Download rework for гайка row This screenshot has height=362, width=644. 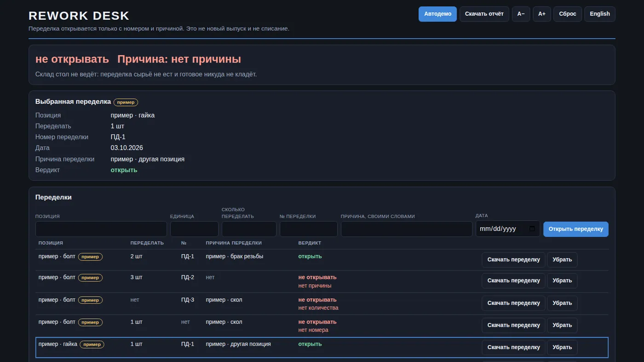click(513, 347)
